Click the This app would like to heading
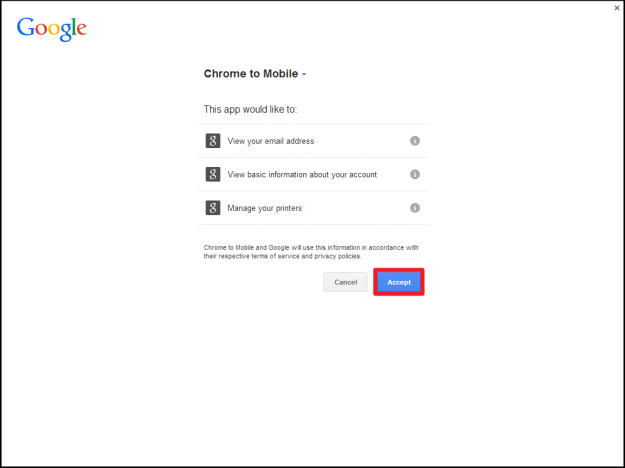Screen dimensions: 625x468 click(x=250, y=109)
